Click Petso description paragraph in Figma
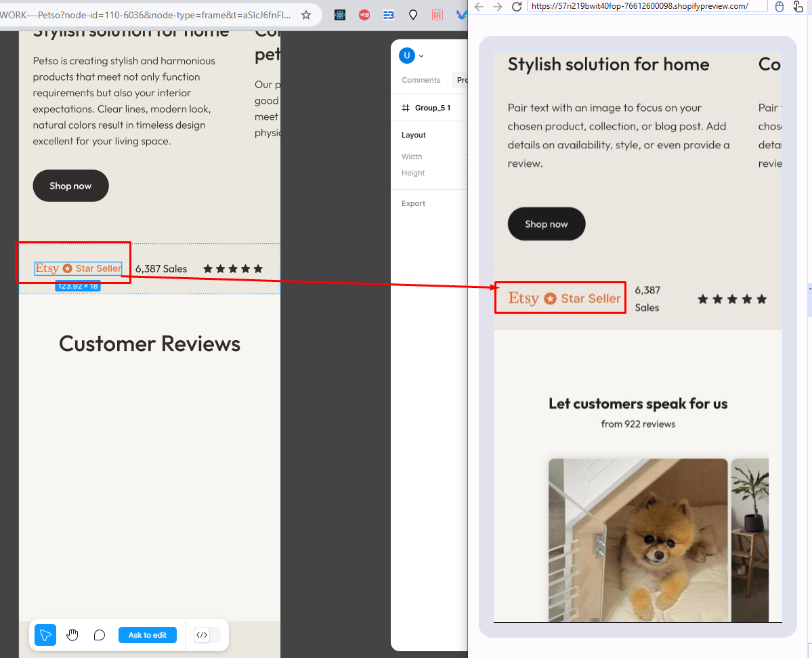Screen dimensions: 812x658 [125, 101]
